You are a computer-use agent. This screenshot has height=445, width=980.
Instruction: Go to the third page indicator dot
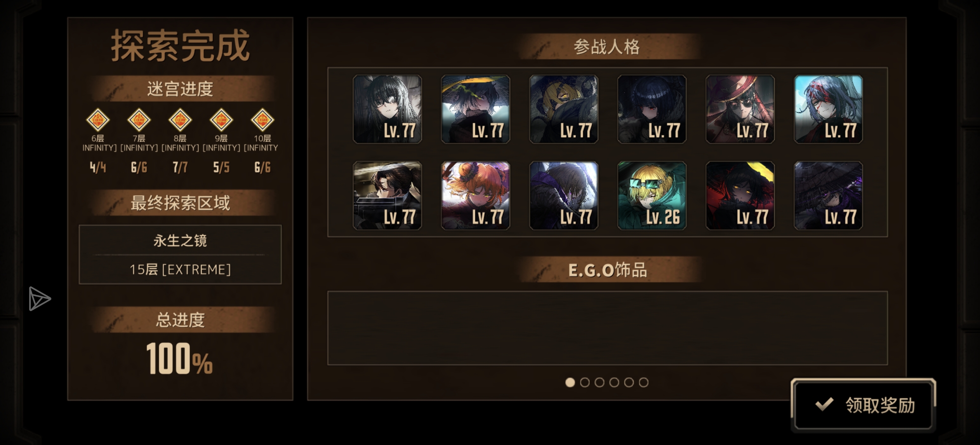[599, 382]
